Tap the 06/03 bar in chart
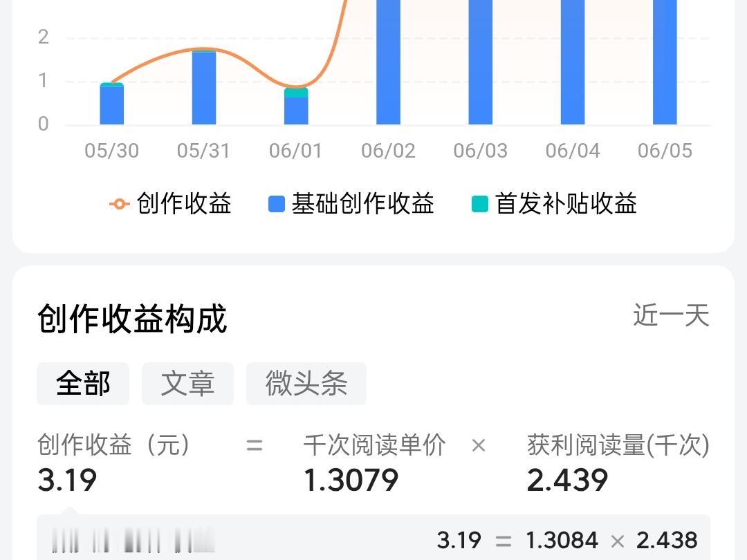 [481, 62]
